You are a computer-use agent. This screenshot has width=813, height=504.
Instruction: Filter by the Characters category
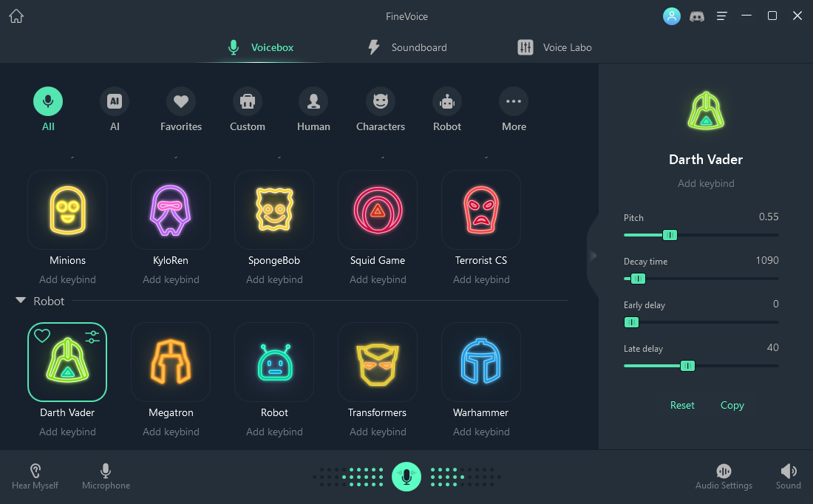pyautogui.click(x=381, y=109)
